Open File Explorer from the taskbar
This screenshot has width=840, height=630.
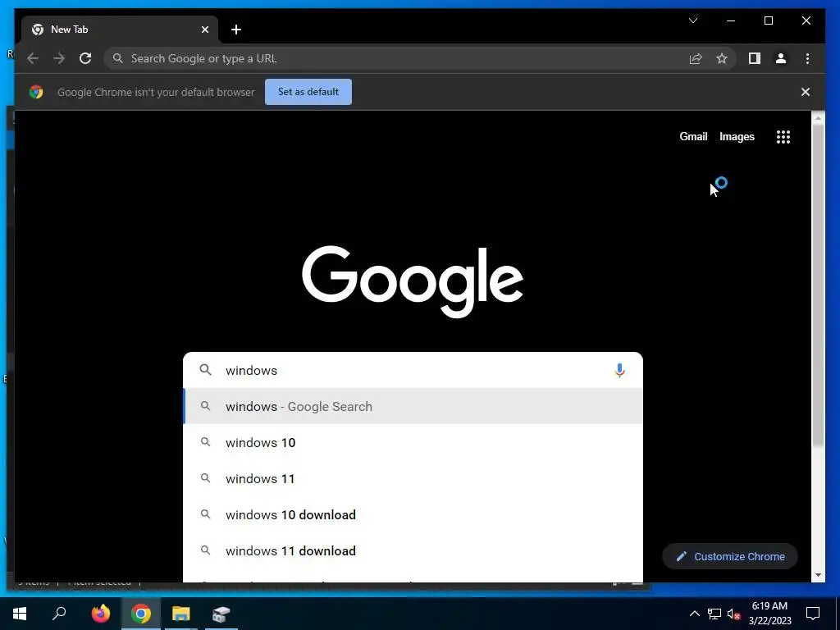181,614
